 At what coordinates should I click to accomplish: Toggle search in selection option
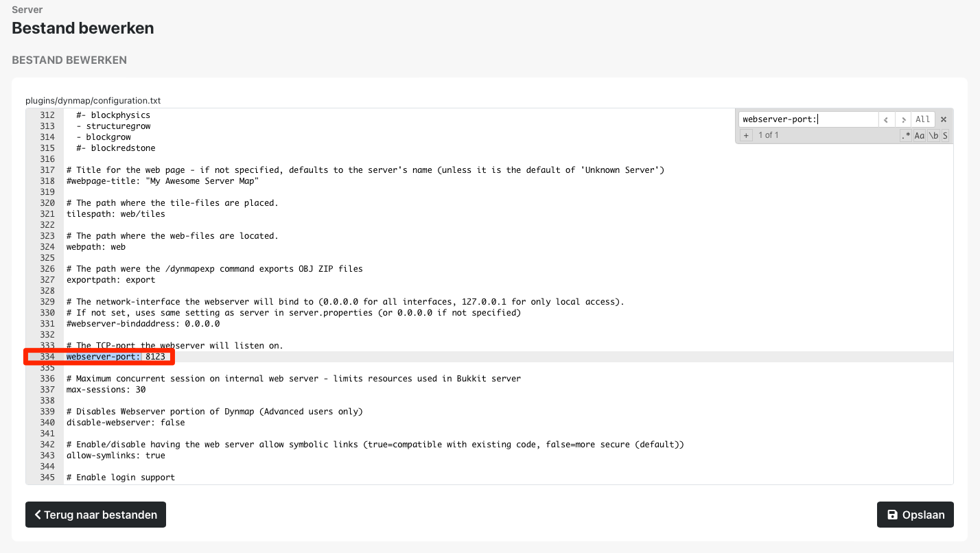945,136
